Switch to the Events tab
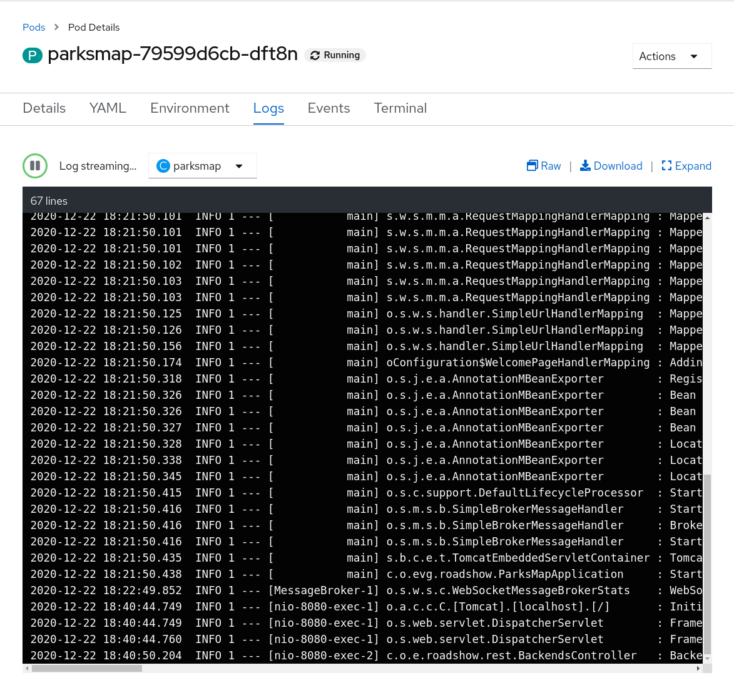The image size is (734, 700). [329, 108]
